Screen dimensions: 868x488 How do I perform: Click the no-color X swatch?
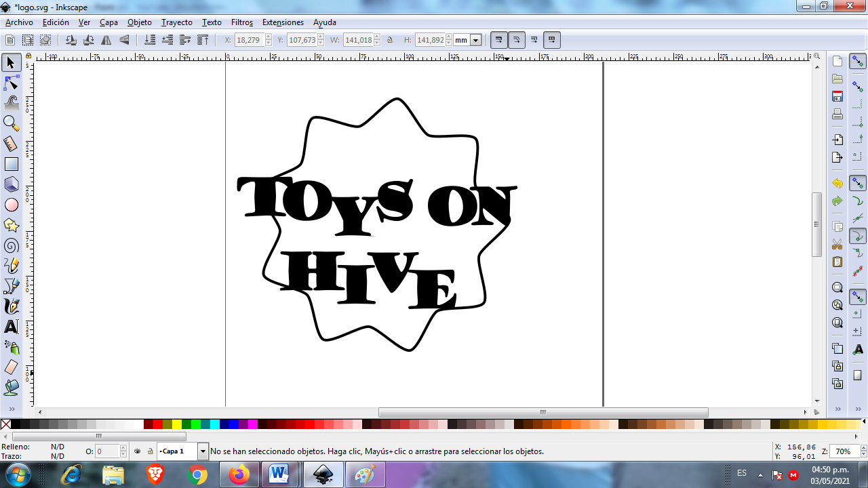pos(5,424)
